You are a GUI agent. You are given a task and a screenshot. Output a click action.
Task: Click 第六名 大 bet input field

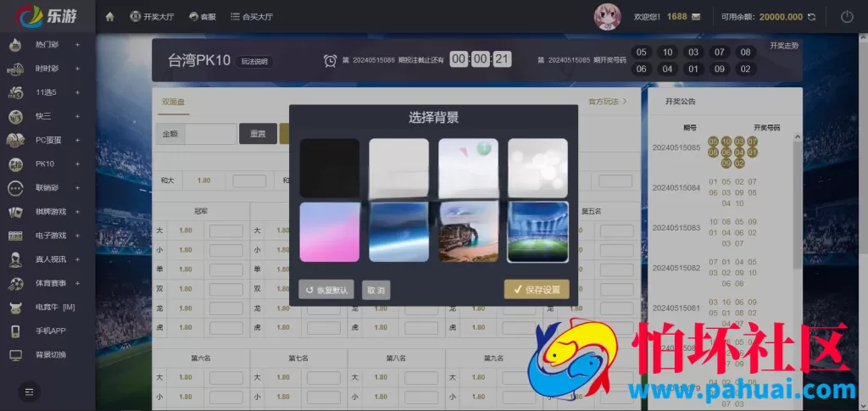click(x=225, y=378)
